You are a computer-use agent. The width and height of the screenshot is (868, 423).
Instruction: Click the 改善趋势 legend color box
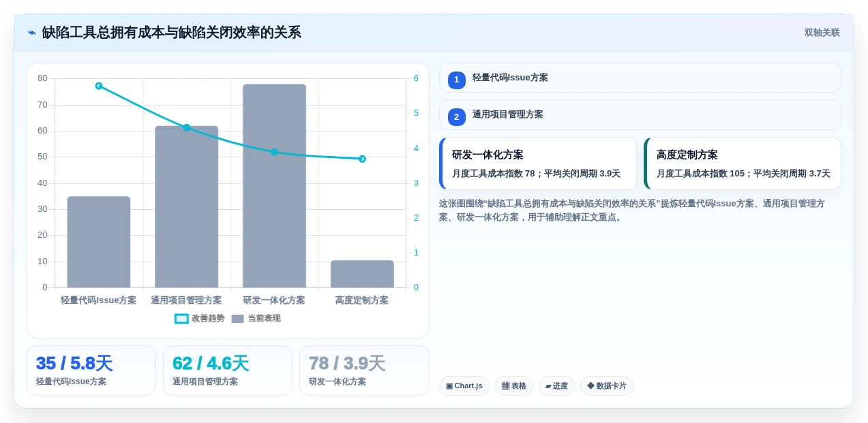[x=181, y=319]
